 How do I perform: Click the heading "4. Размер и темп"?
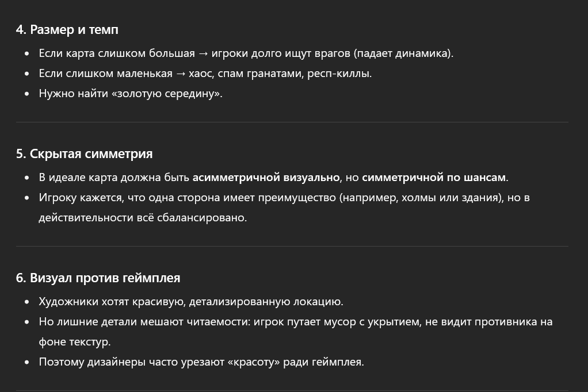(x=67, y=29)
